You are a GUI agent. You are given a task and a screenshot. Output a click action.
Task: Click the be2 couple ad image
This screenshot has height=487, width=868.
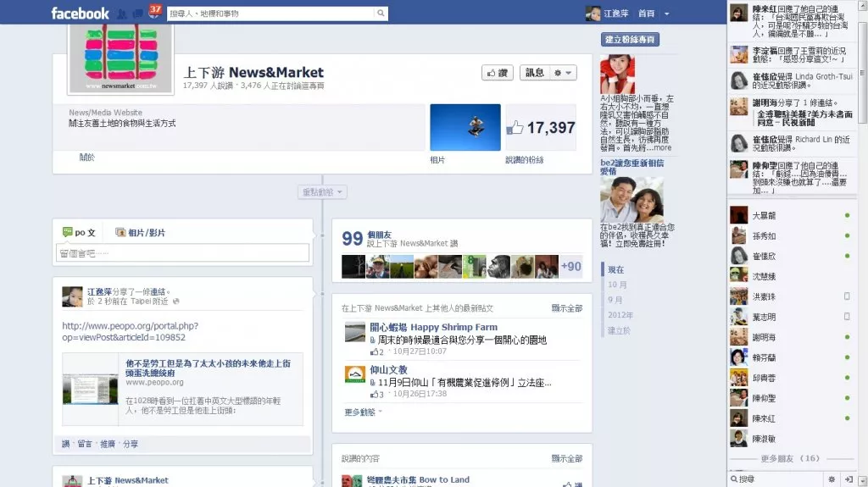[x=632, y=199]
